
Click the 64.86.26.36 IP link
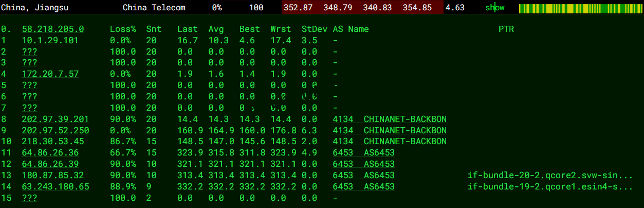point(50,152)
